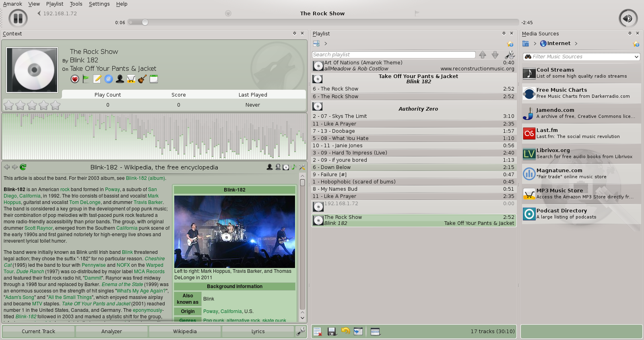
Task: Open the Jamendo.com service
Action: (x=581, y=113)
